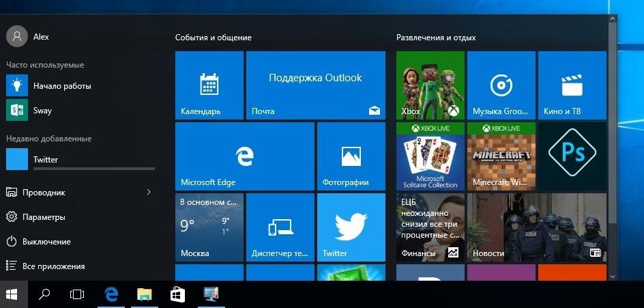Open the Музыка Groove tile
The height and width of the screenshot is (308, 644).
tap(501, 85)
